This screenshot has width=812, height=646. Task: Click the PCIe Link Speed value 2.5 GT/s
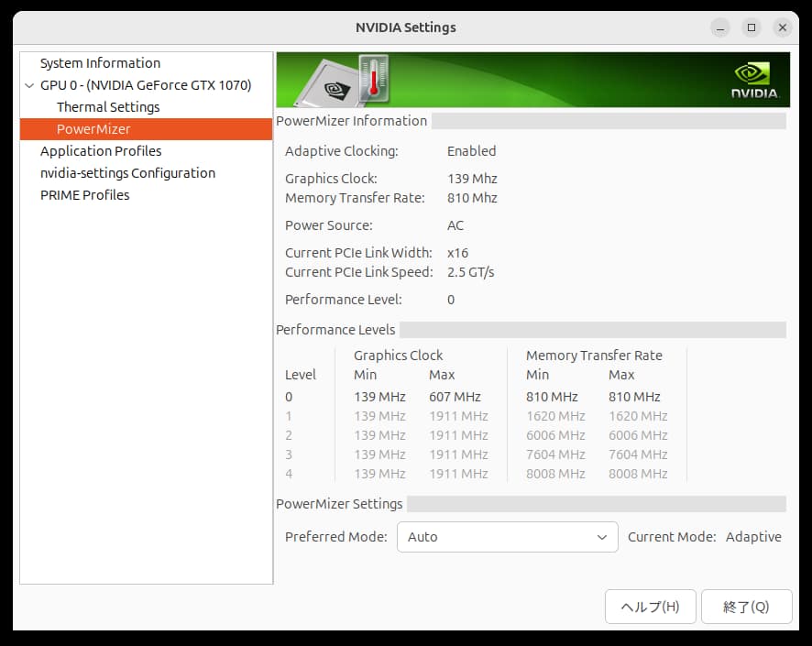click(x=471, y=272)
